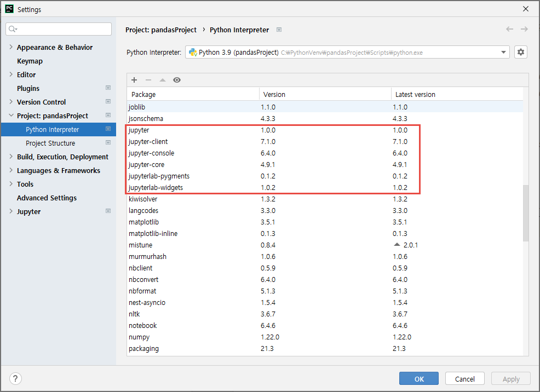Collapse the Project: pandasProject section

pos(11,116)
